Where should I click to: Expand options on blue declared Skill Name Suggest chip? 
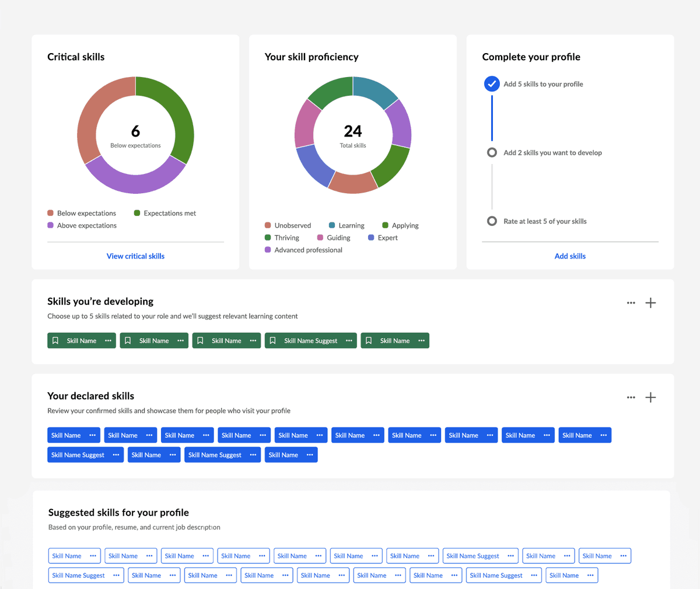click(116, 455)
